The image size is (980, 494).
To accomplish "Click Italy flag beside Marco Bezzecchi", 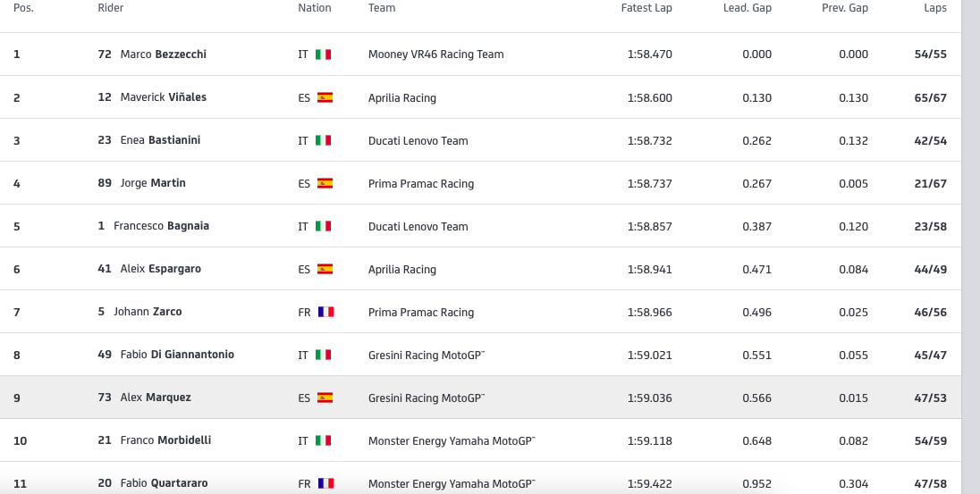I will (x=323, y=54).
